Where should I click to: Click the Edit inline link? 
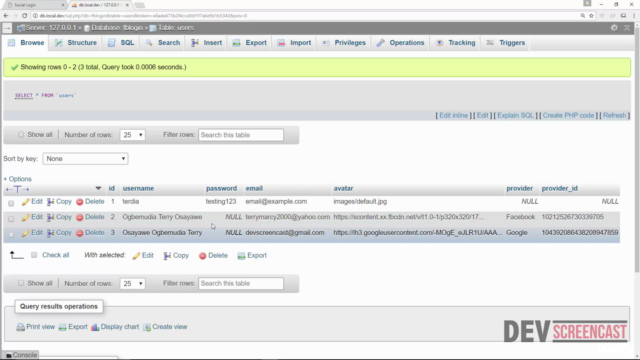pyautogui.click(x=453, y=116)
